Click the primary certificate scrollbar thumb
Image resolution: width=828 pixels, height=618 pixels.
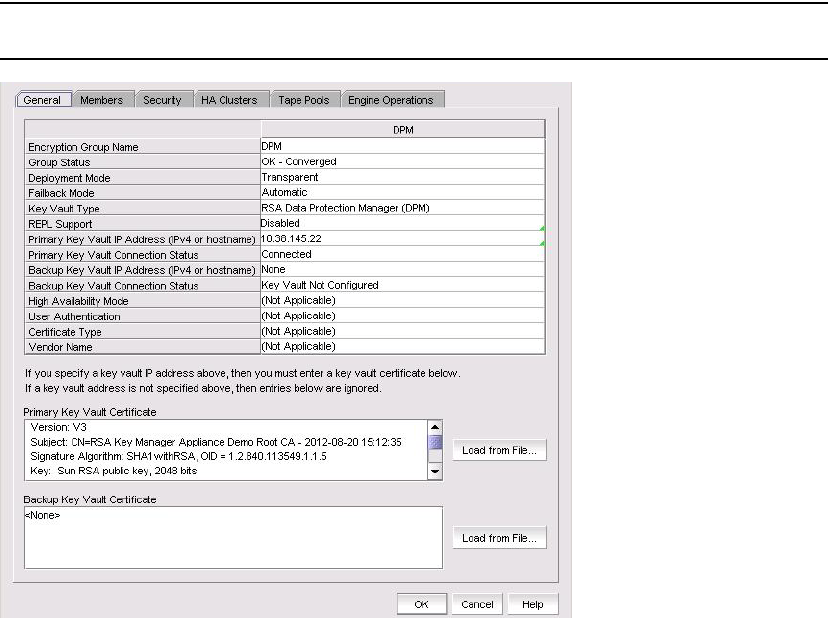coord(435,442)
